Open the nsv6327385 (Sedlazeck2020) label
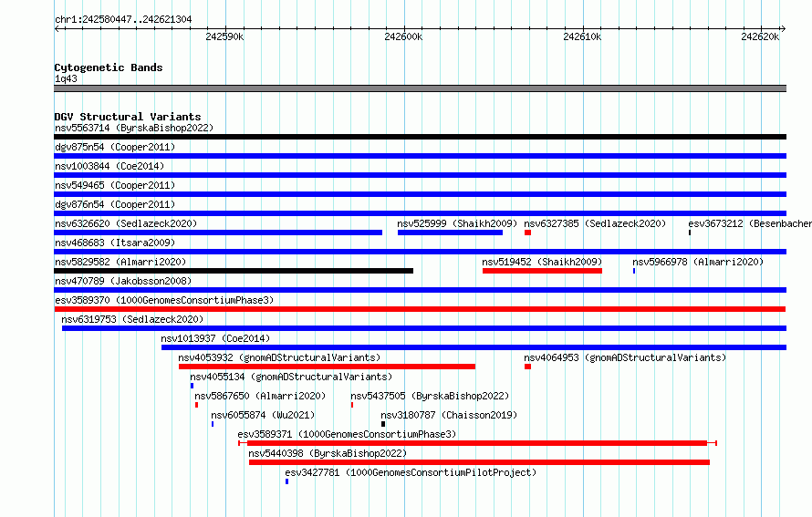The height and width of the screenshot is (517, 812). tap(595, 223)
